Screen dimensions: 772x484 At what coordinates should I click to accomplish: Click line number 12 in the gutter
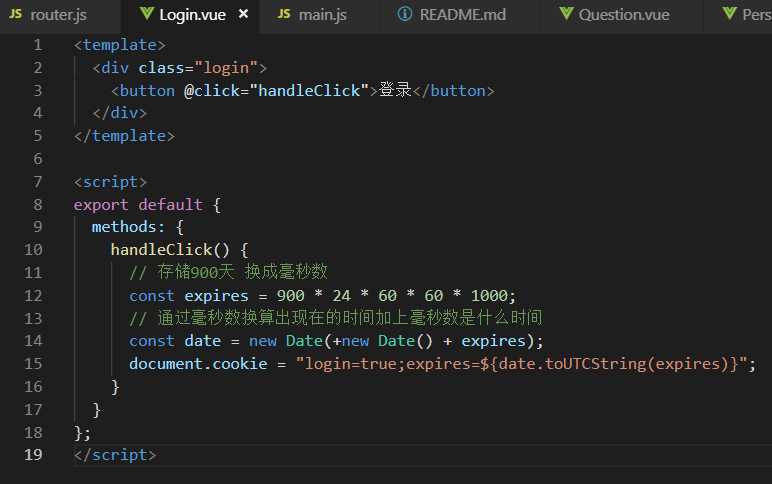(x=33, y=296)
